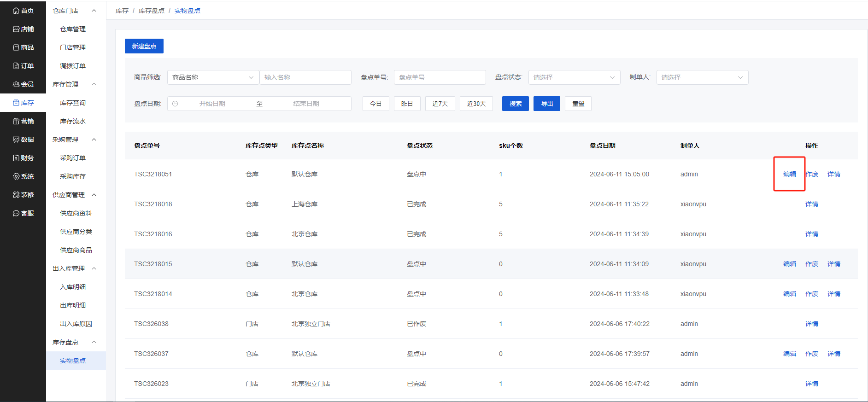Open 详情 for order TSC326023

(x=812, y=384)
